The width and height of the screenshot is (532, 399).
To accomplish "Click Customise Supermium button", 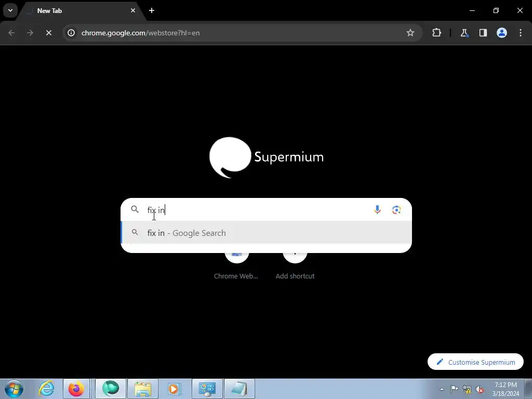I will pos(475,362).
